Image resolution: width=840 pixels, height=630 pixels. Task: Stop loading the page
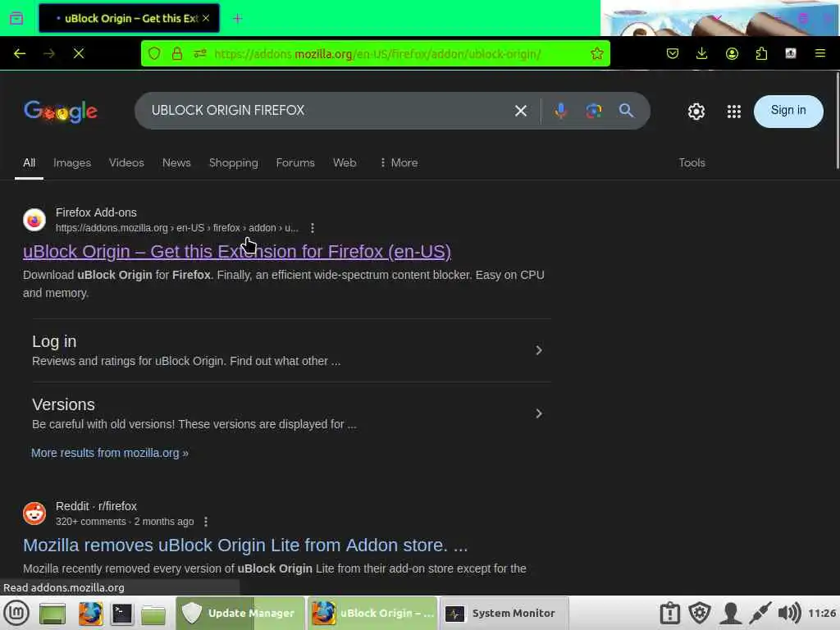[79, 53]
